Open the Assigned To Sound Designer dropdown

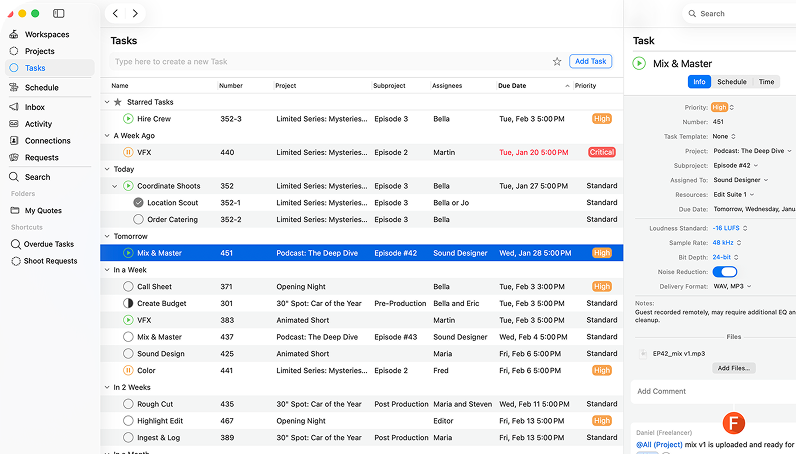tap(741, 180)
